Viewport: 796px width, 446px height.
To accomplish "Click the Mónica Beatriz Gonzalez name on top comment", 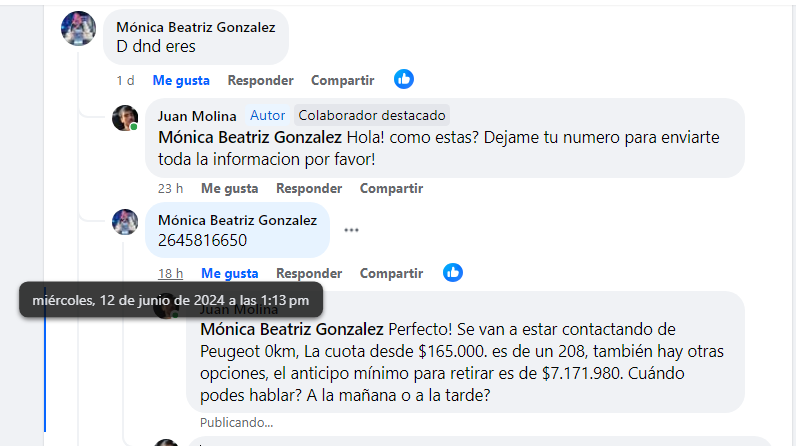I will 195,27.
